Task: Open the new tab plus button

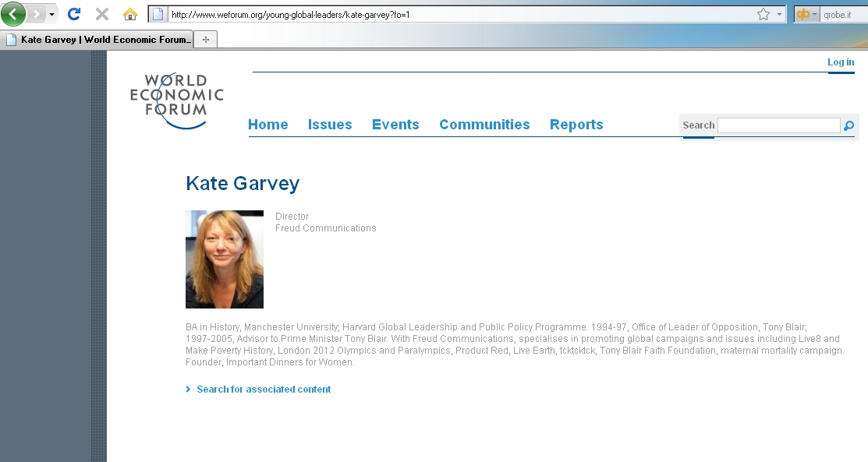Action: pyautogui.click(x=206, y=40)
